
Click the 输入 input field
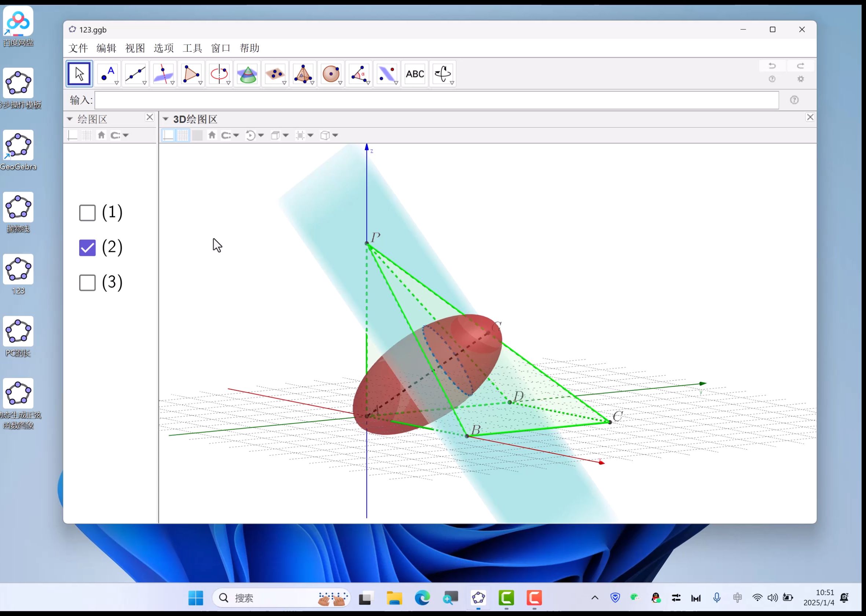(436, 100)
